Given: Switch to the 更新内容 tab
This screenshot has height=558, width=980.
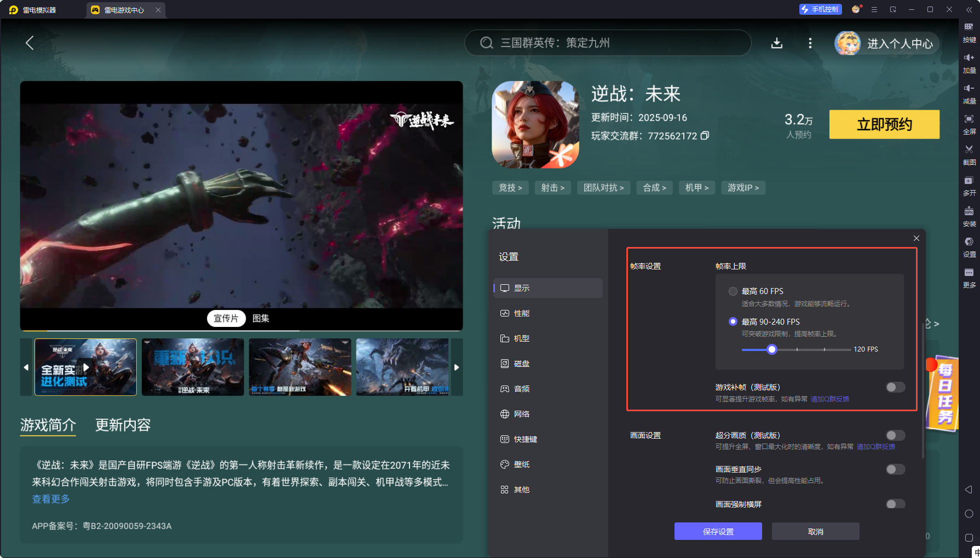Looking at the screenshot, I should pos(123,425).
